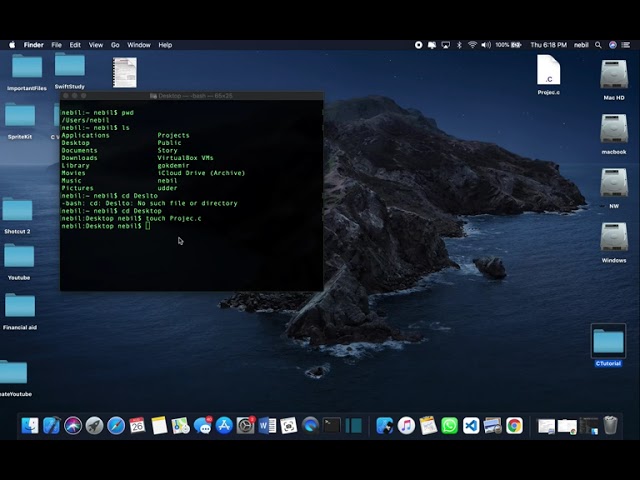Select the Financial aid folder

click(x=20, y=306)
